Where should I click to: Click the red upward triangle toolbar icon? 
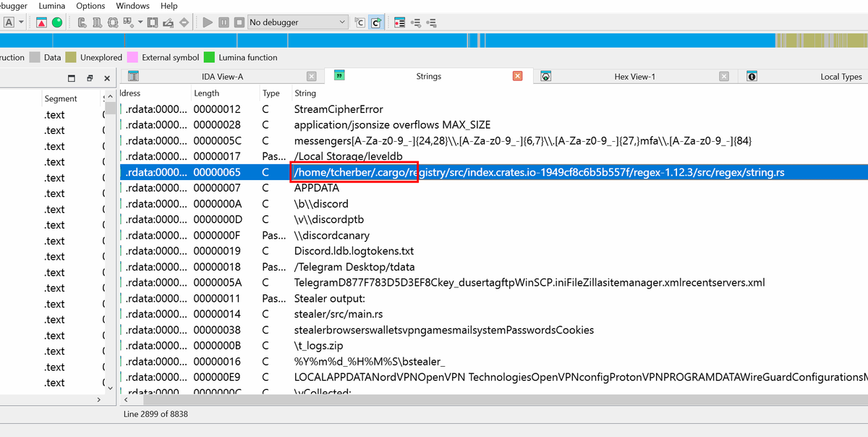[42, 22]
